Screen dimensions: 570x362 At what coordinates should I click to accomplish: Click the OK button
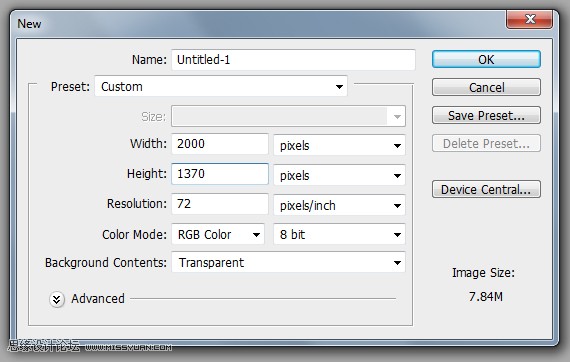(486, 59)
